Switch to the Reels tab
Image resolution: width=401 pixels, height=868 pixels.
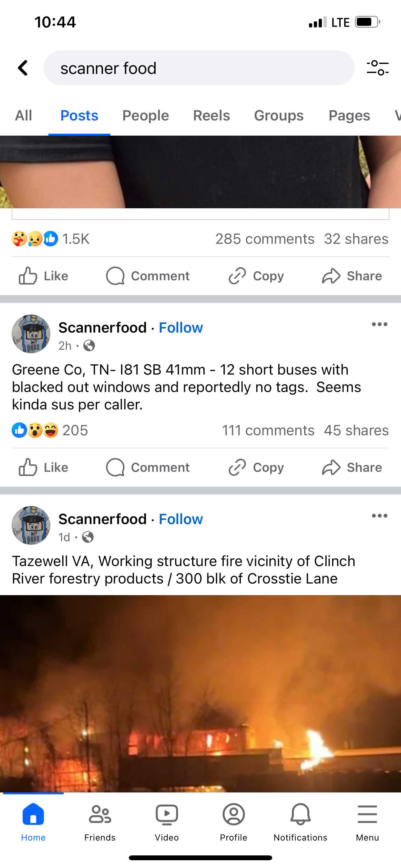211,116
